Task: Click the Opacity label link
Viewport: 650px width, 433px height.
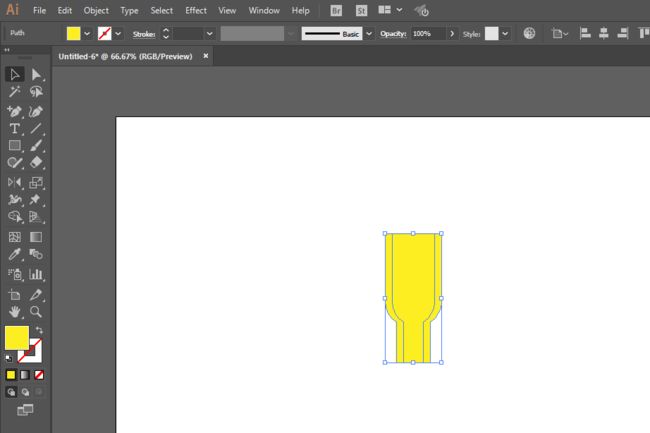Action: 393,34
